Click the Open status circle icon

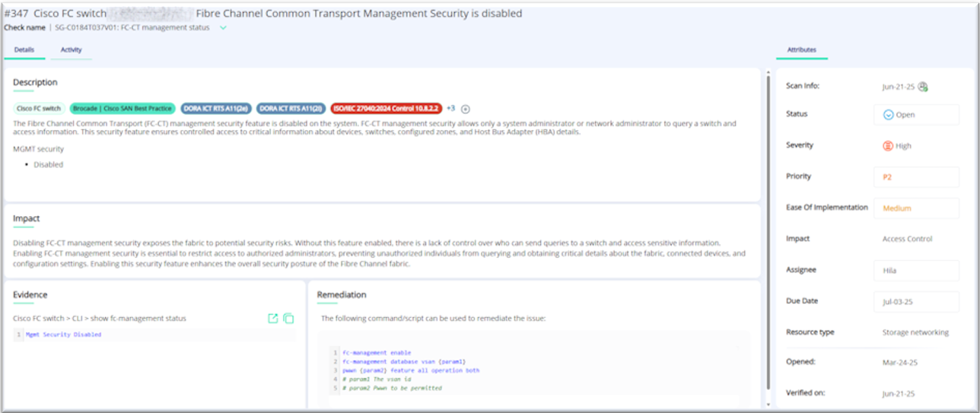click(888, 115)
